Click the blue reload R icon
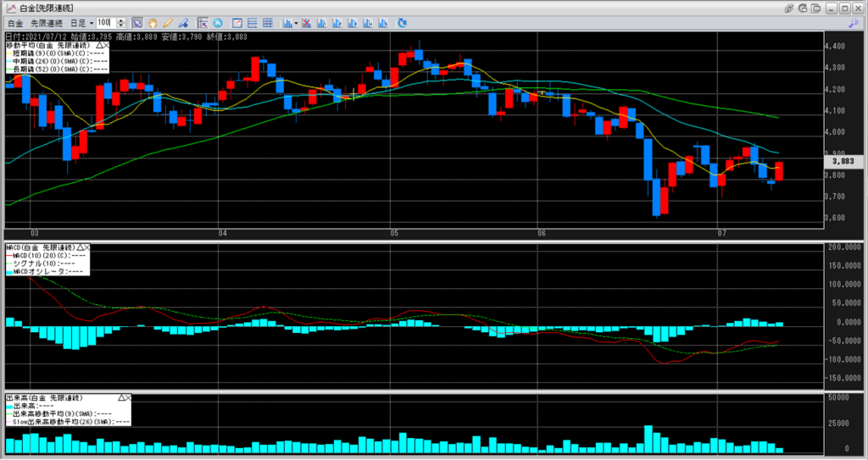Image resolution: width=868 pixels, height=460 pixels. (x=403, y=23)
